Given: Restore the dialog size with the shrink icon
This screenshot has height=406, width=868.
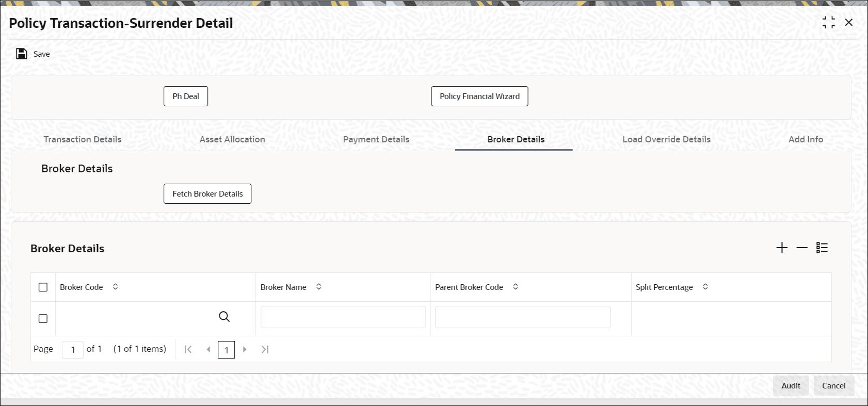Looking at the screenshot, I should pos(829,23).
